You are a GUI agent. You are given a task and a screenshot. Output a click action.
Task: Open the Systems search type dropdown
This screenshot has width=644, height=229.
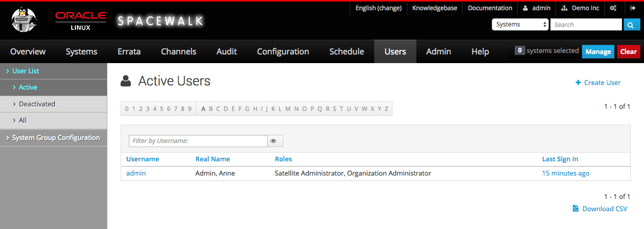tap(520, 24)
